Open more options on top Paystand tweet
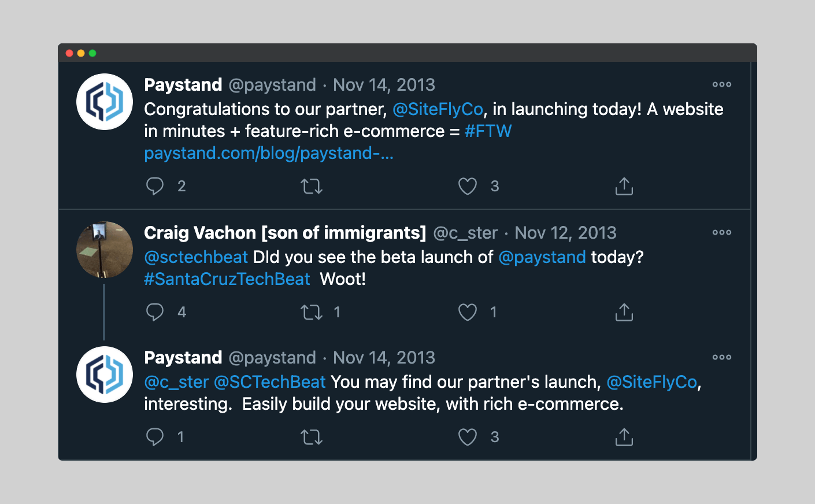This screenshot has height=504, width=815. (x=722, y=84)
